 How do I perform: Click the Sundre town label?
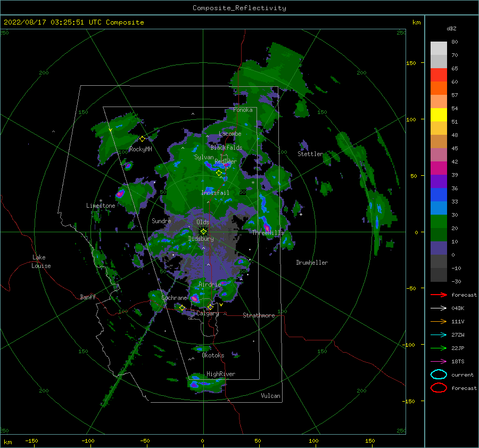(x=161, y=221)
